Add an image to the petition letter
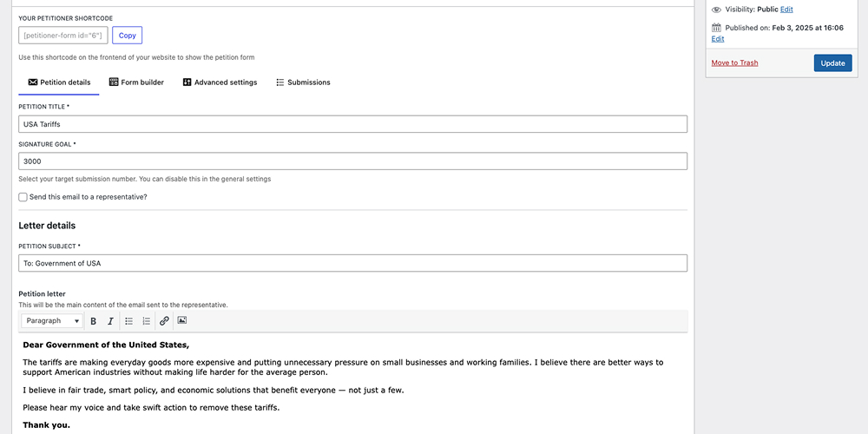 pyautogui.click(x=182, y=320)
